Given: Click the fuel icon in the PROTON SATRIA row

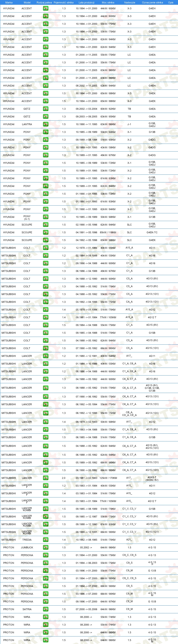Looking at the screenshot, I should pos(46,609).
